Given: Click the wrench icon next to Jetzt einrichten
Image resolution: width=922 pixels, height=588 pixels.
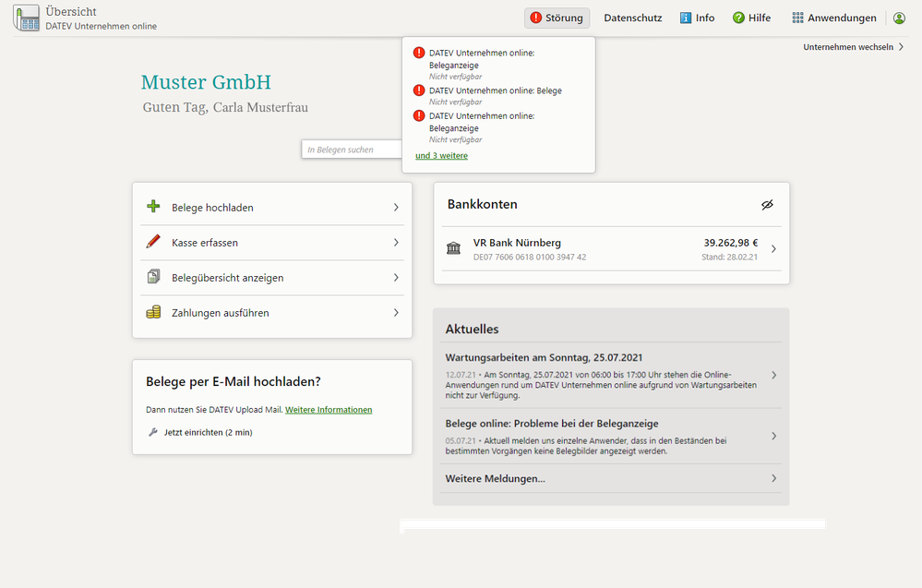Looking at the screenshot, I should (x=153, y=432).
